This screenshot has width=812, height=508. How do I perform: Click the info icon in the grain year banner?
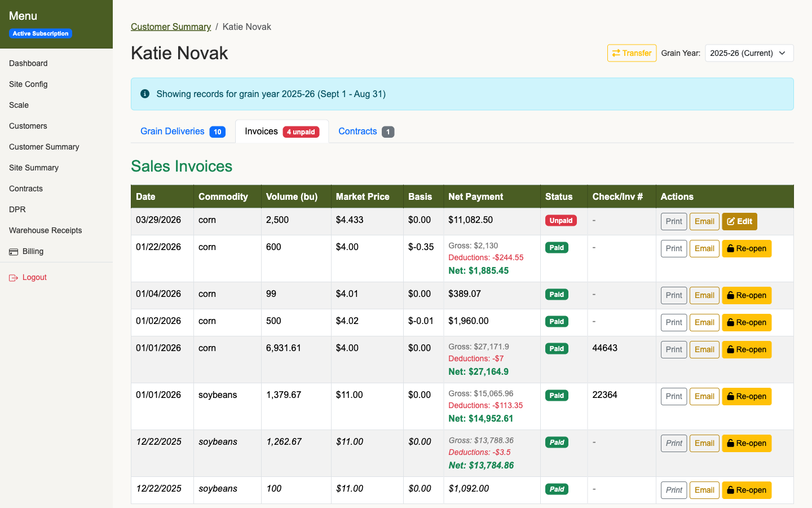coord(145,94)
